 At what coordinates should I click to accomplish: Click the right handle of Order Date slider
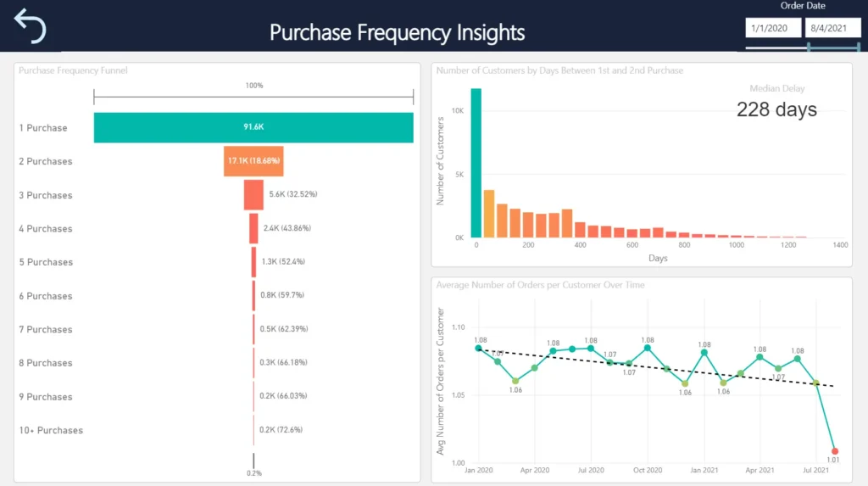click(859, 47)
